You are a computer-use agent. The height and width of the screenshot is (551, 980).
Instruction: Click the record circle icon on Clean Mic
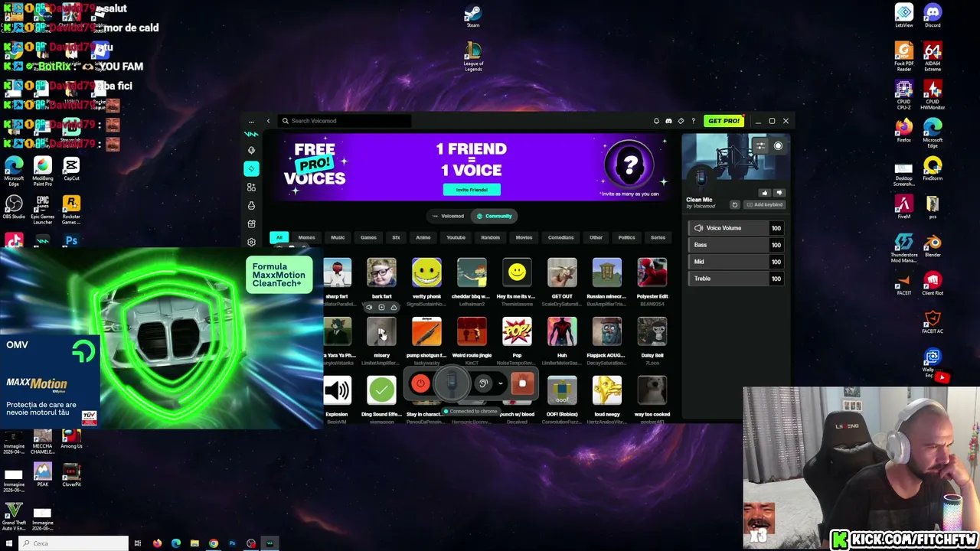pyautogui.click(x=778, y=145)
